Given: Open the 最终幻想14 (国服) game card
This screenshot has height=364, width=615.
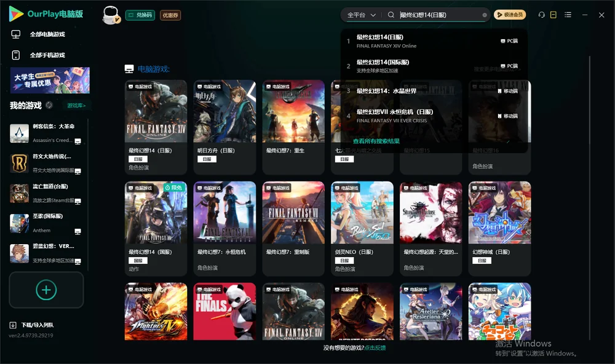Looking at the screenshot, I should [x=156, y=228].
